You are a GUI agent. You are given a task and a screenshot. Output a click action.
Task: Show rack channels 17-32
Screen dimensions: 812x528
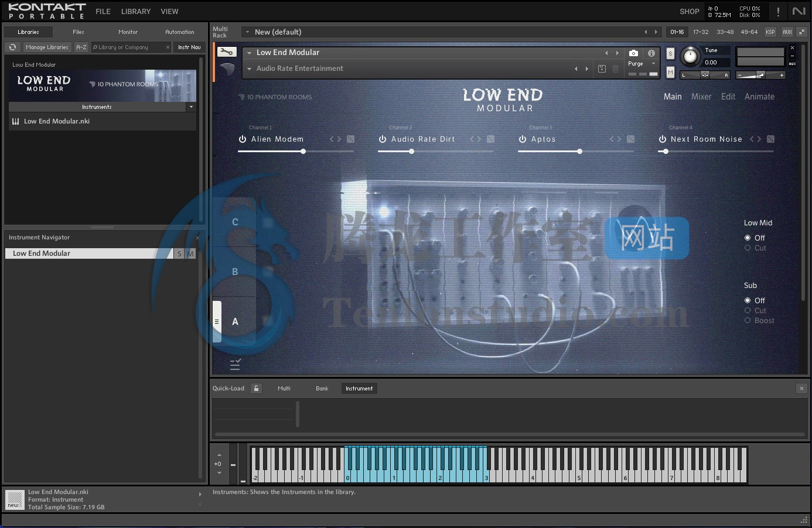coord(701,32)
